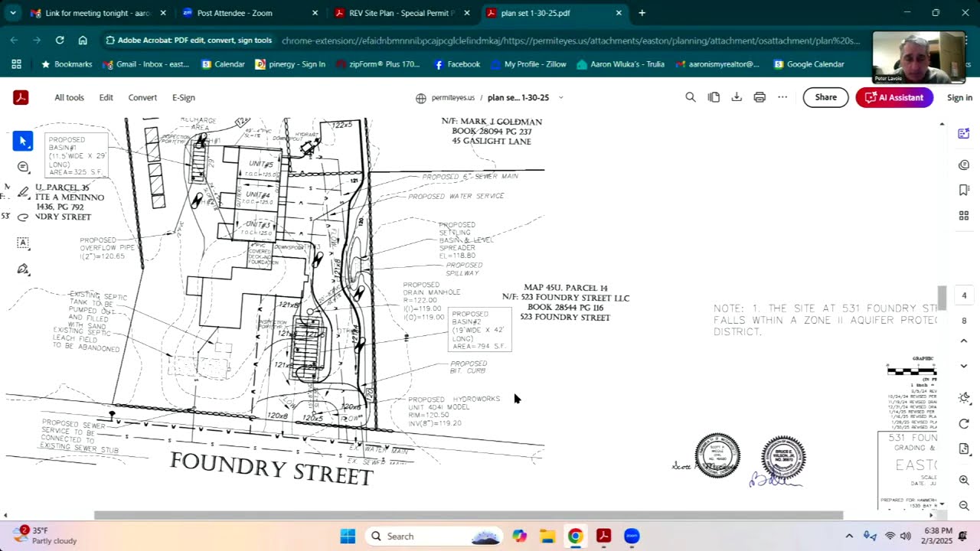Select the freehand draw tool
Viewport: 980px width, 551px height.
[23, 217]
